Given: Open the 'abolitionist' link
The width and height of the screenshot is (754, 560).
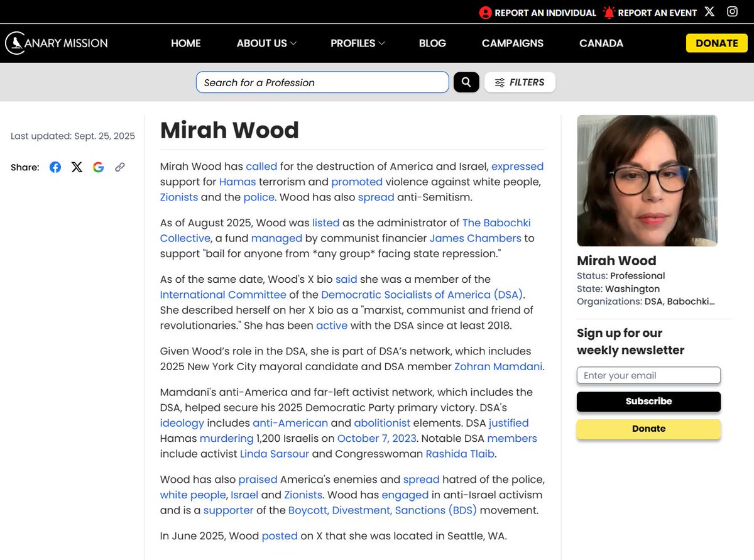Looking at the screenshot, I should [x=382, y=423].
